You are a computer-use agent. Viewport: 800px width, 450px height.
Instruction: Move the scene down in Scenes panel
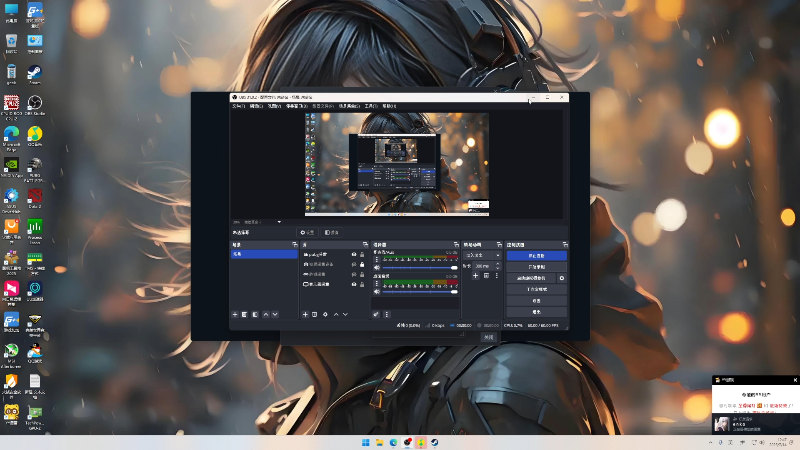click(x=275, y=314)
